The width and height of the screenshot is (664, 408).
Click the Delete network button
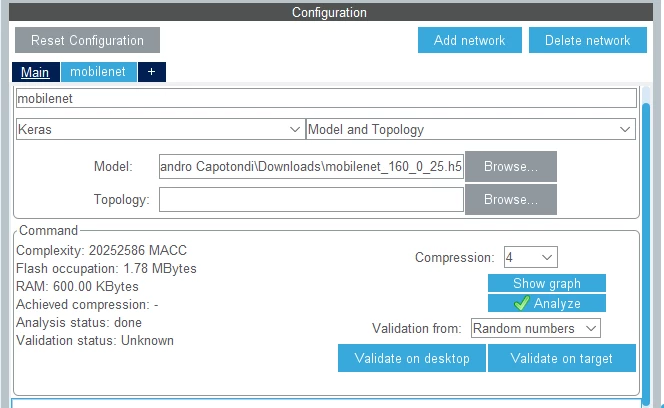pos(588,40)
